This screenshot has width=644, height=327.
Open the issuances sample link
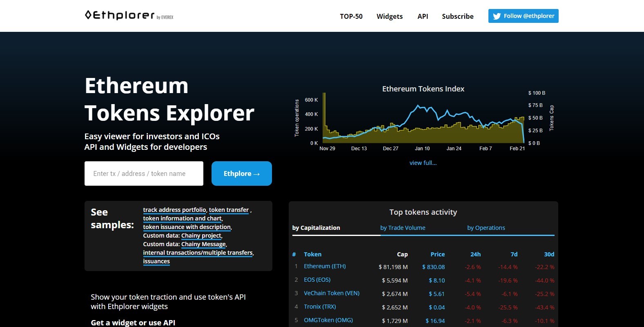click(156, 261)
